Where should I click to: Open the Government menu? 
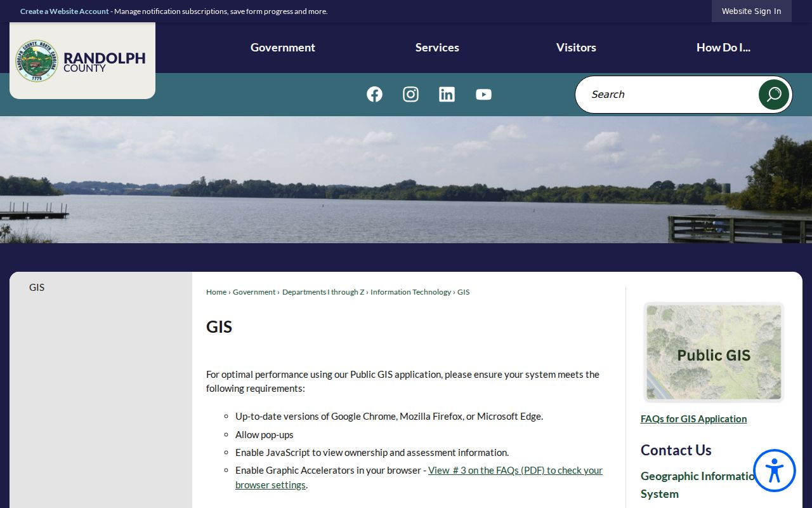coord(283,48)
